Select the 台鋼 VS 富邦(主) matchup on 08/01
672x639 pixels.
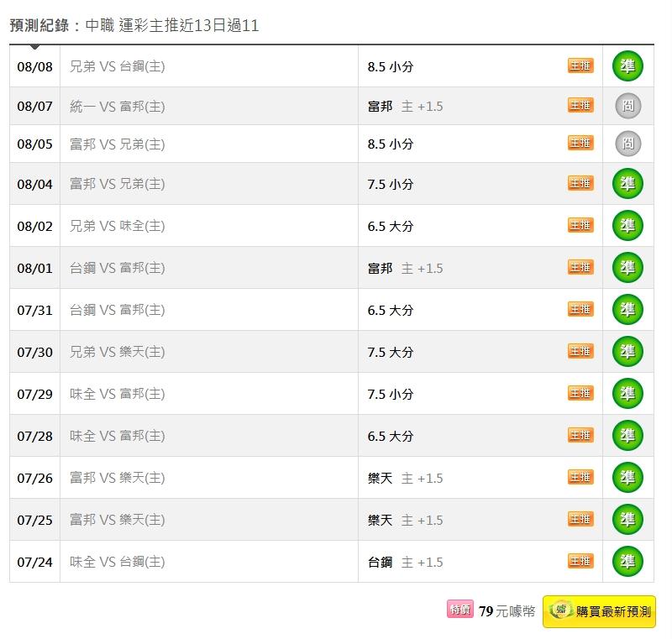tap(117, 268)
